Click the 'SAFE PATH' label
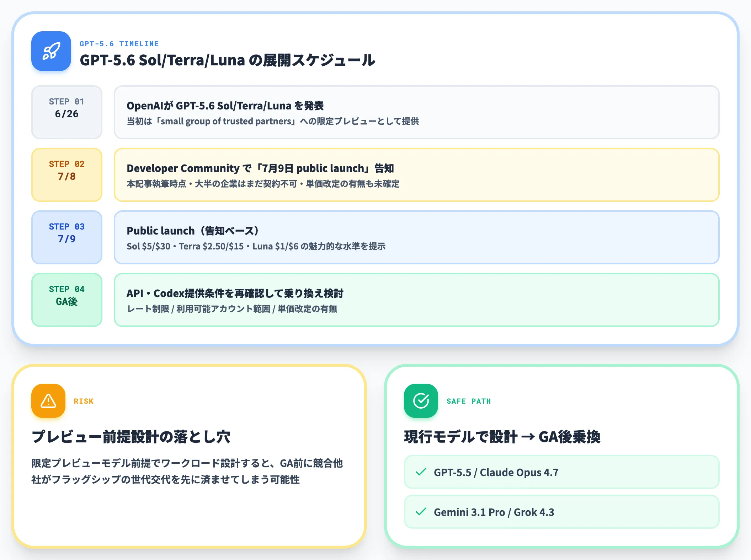 click(469, 401)
